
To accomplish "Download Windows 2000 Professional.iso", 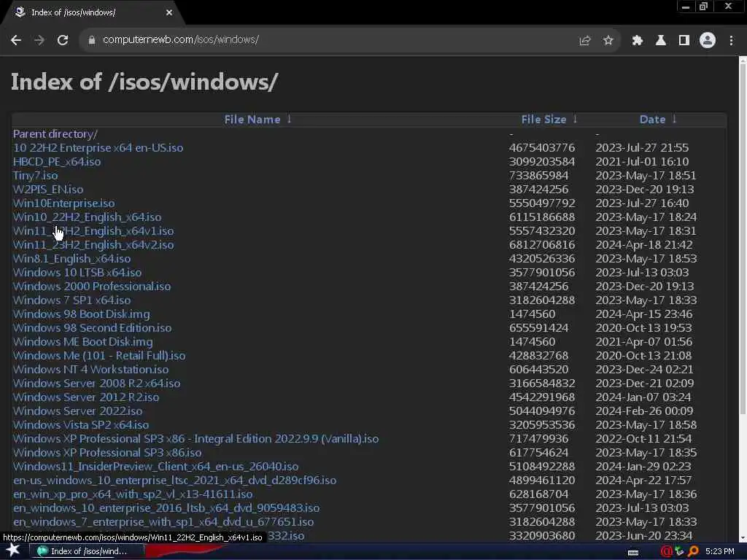I will coord(92,286).
